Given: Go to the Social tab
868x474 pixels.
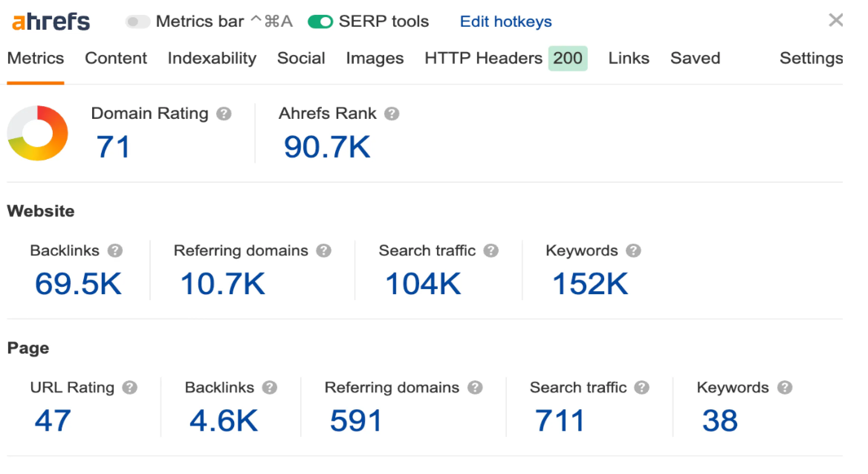Looking at the screenshot, I should point(301,58).
